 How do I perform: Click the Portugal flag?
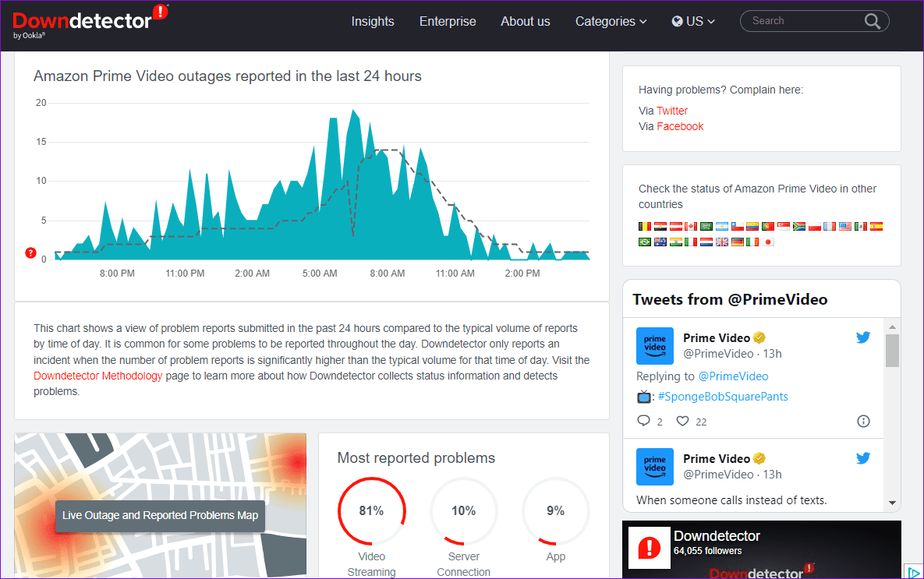coord(768,226)
